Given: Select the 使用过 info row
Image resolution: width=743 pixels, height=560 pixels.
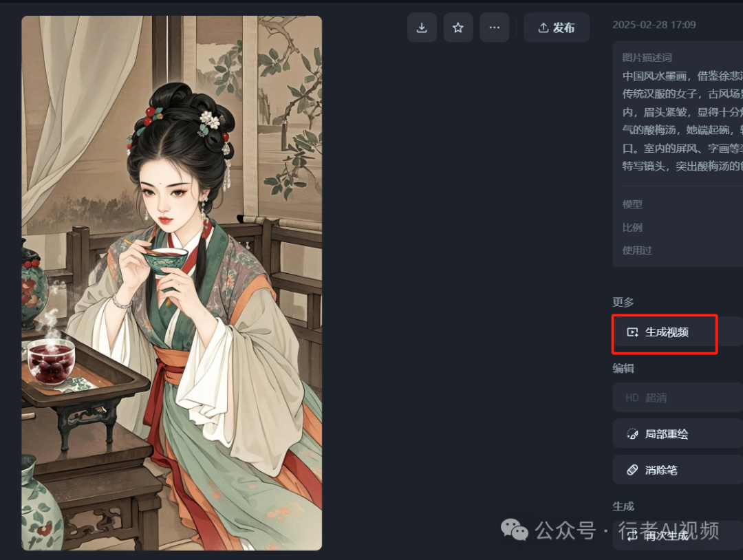Looking at the screenshot, I should coord(678,250).
